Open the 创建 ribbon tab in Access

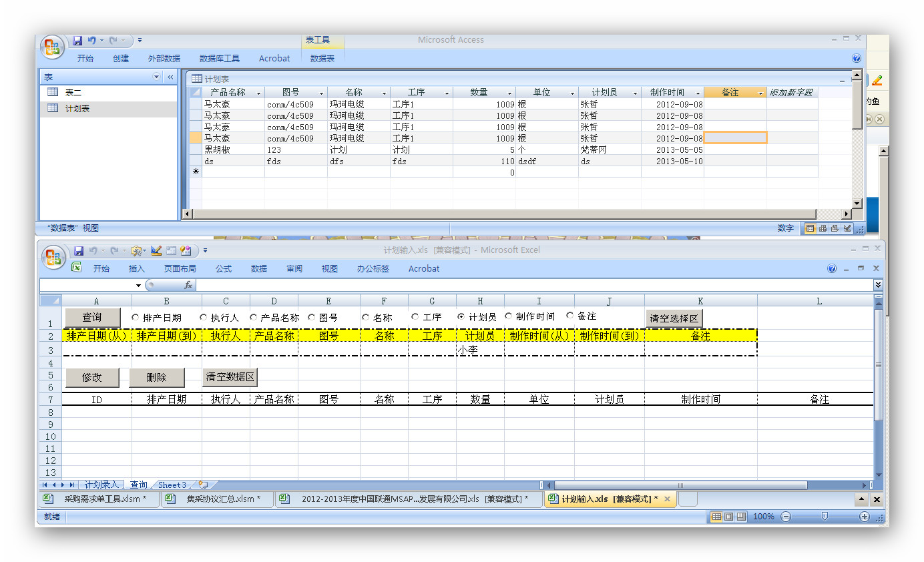pyautogui.click(x=121, y=59)
